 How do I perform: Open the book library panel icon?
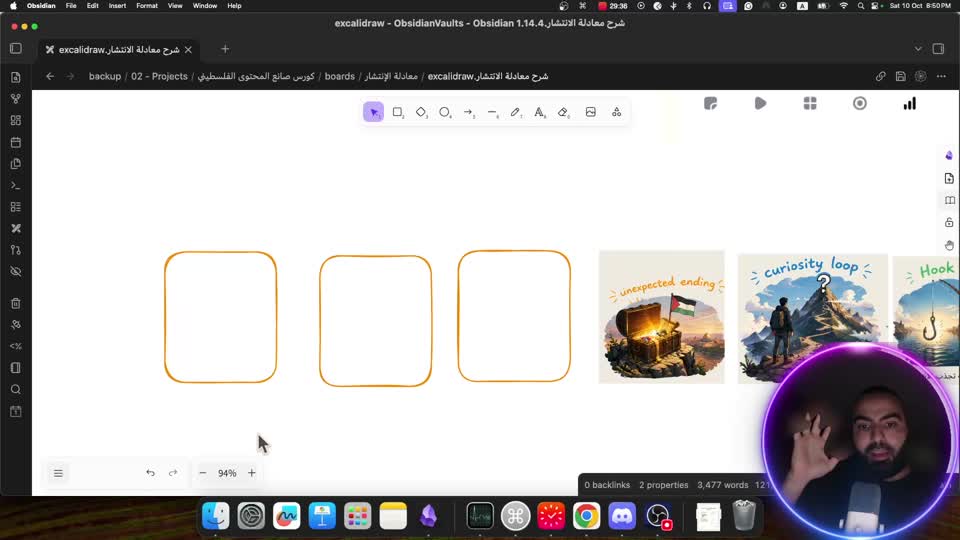pos(949,200)
